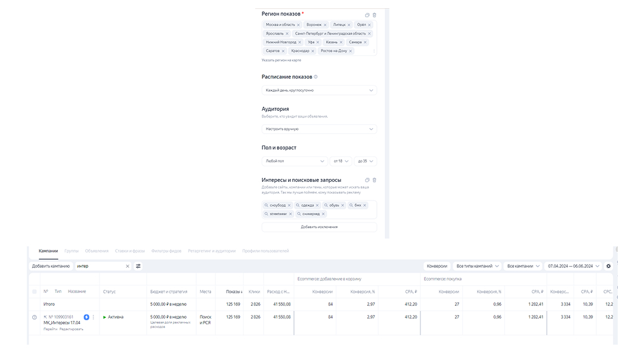
Task: Remove the одежда interest tag
Action: pyautogui.click(x=317, y=205)
